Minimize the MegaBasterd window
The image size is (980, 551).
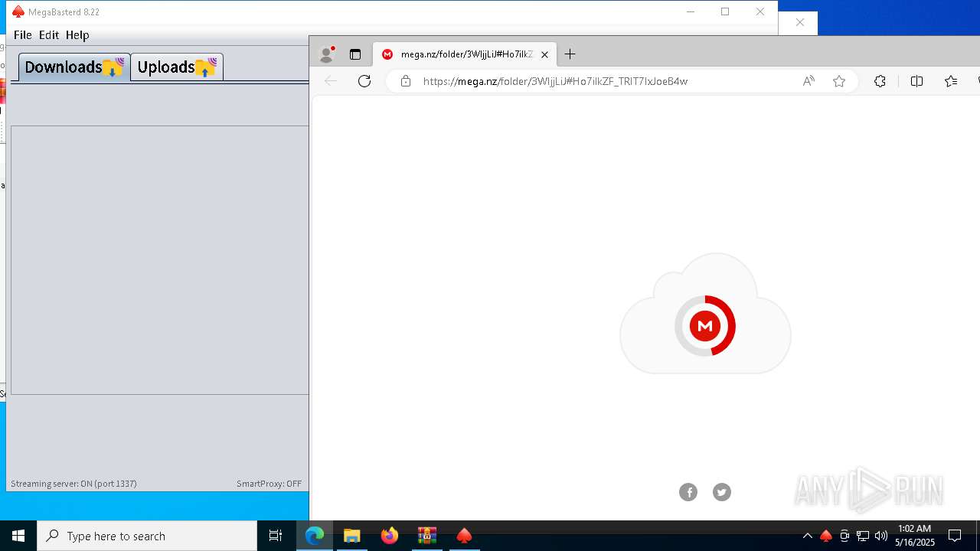coord(691,11)
